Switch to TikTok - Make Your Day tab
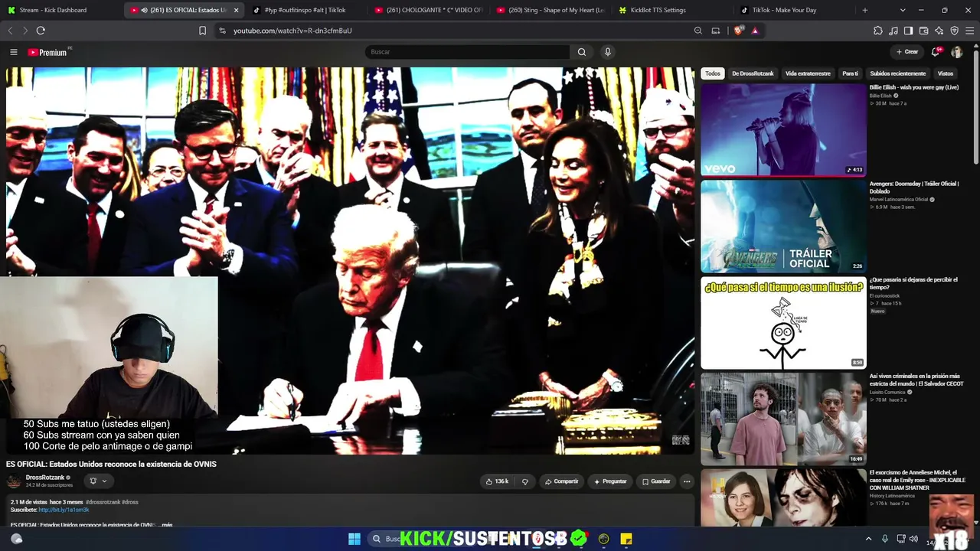Image resolution: width=980 pixels, height=551 pixels. pos(795,10)
